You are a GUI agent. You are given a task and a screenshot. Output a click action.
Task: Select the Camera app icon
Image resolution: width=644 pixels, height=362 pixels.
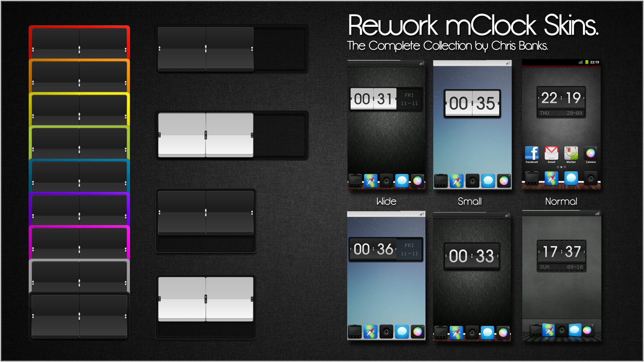point(590,153)
